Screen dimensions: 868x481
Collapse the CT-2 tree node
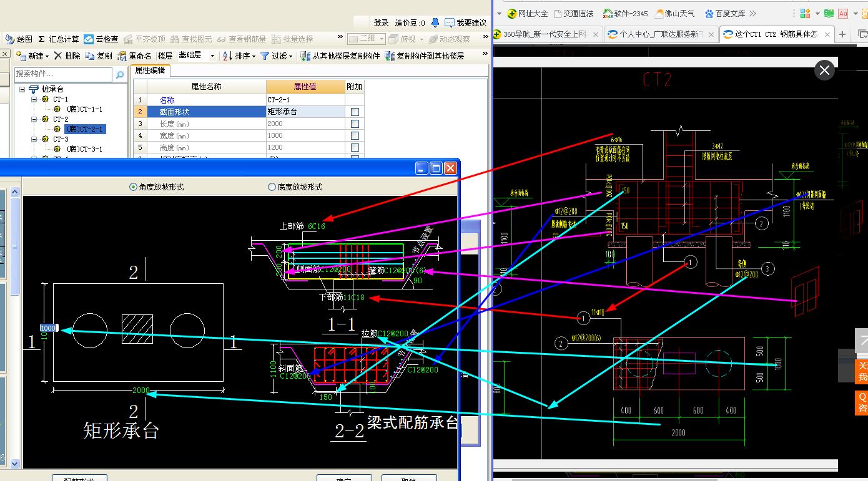click(35, 119)
